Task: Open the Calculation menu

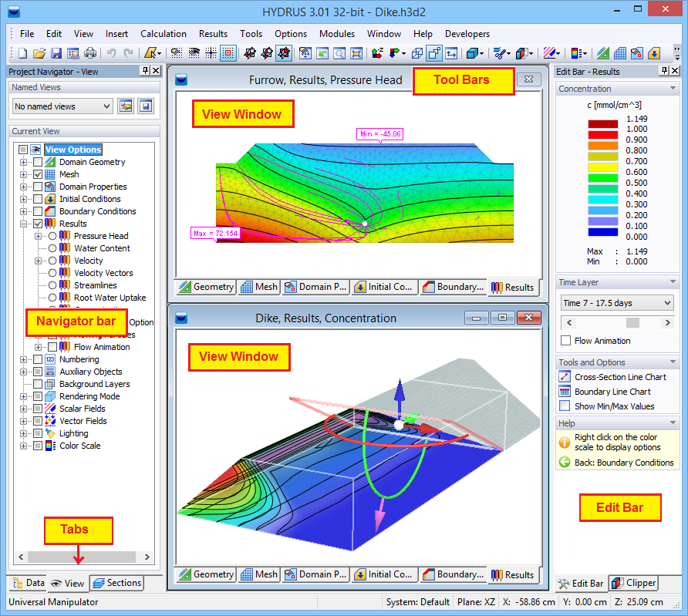Action: (164, 34)
